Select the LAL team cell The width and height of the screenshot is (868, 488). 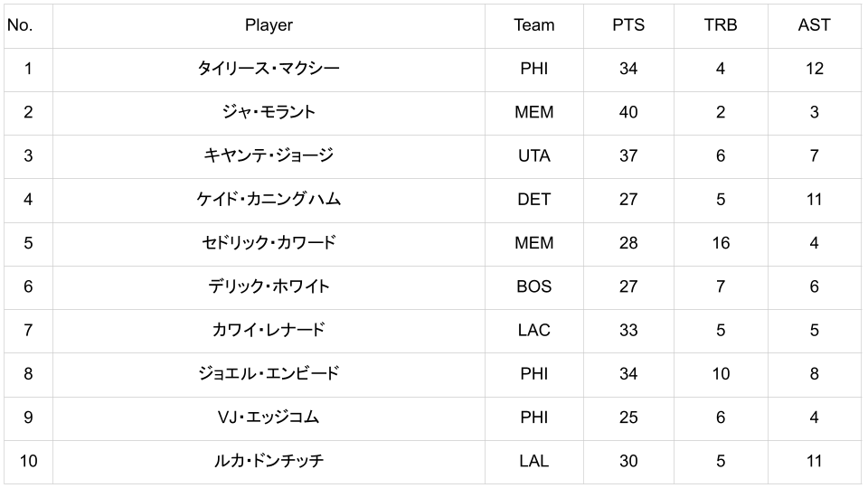[534, 461]
